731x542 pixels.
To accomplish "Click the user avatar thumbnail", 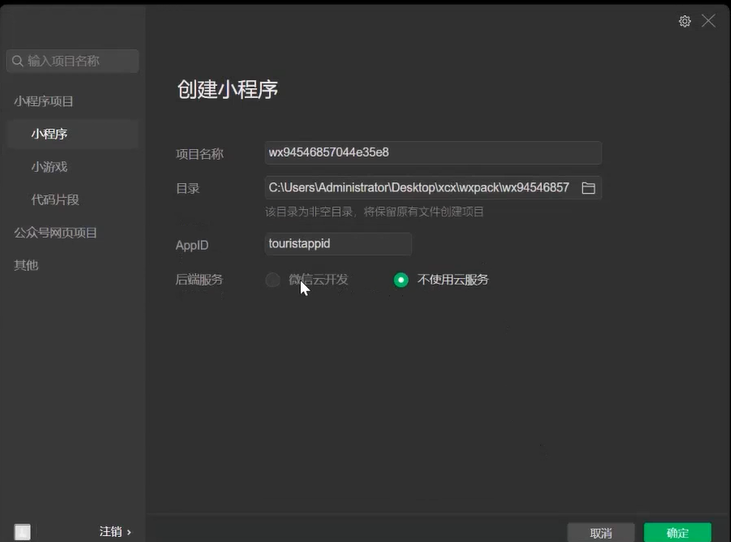I will click(22, 532).
